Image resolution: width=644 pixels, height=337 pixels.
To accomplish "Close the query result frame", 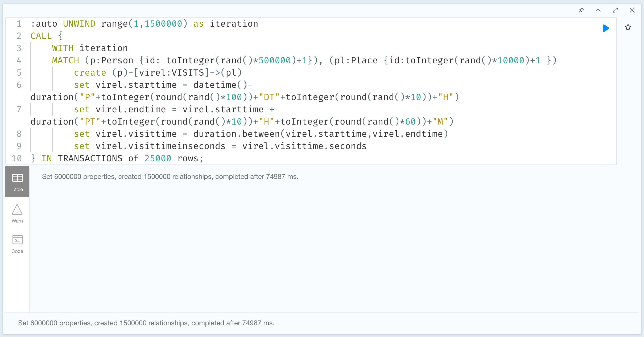I will 632,10.
